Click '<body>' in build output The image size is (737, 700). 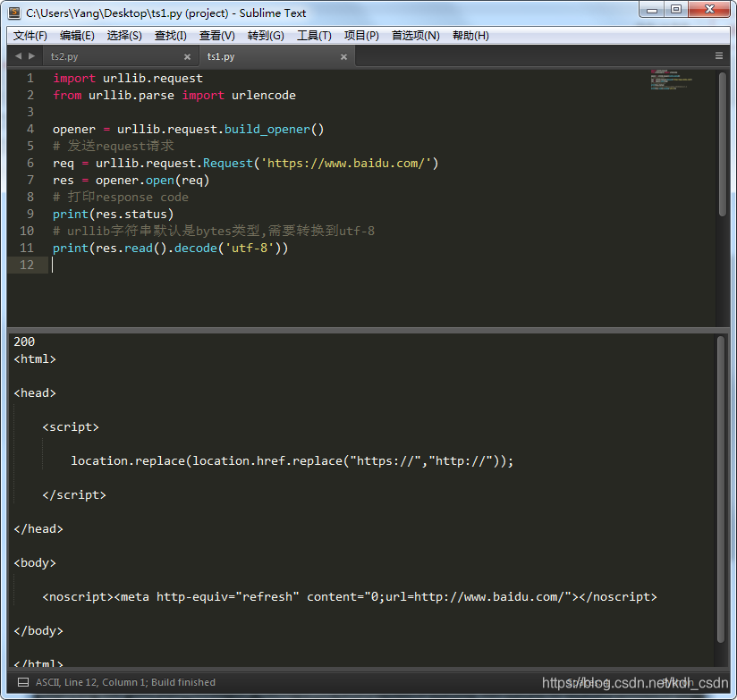[x=35, y=563]
